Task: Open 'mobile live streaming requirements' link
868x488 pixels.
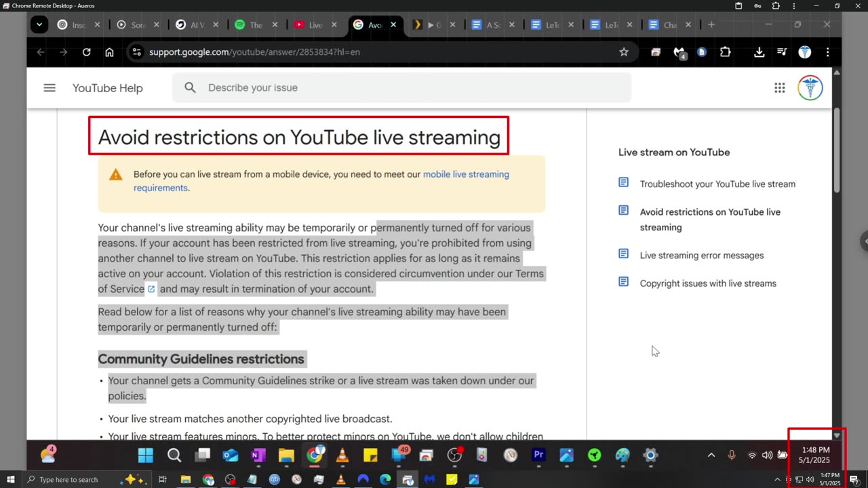Action: pos(321,181)
